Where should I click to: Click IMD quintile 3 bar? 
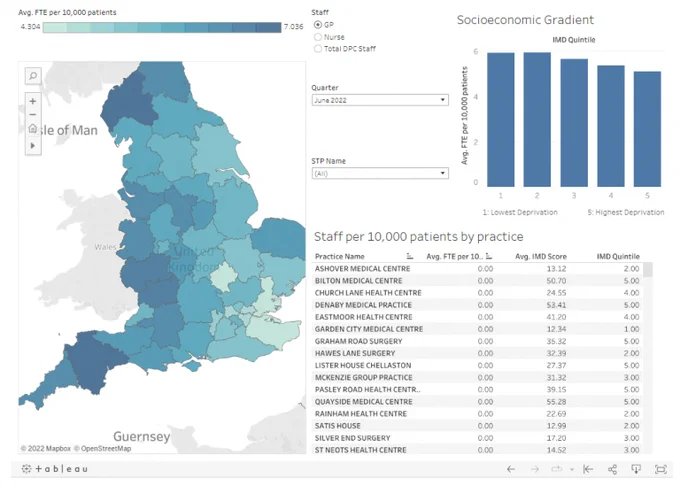[x=574, y=123]
